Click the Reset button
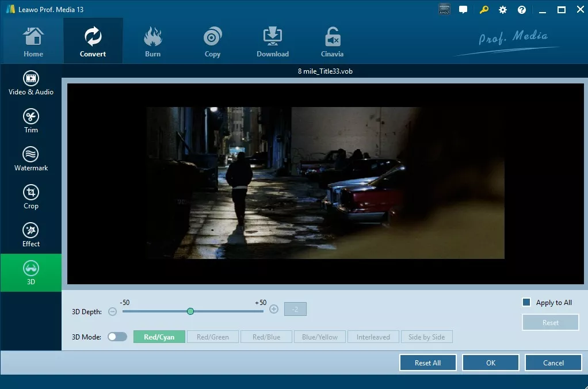The width and height of the screenshot is (588, 389). point(551,323)
